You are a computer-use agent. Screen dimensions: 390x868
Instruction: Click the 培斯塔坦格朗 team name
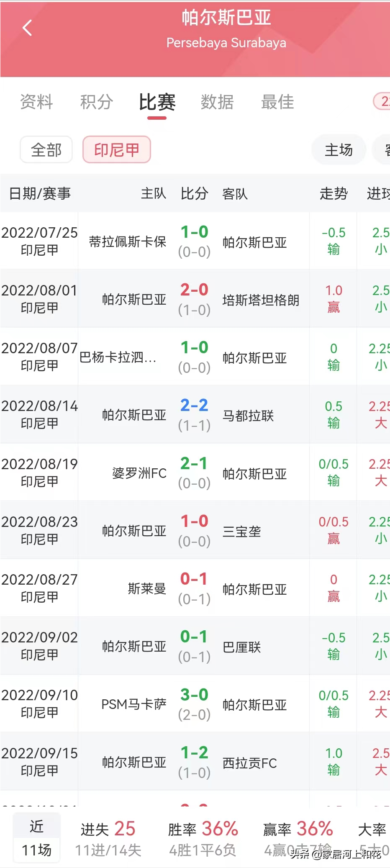point(261,300)
